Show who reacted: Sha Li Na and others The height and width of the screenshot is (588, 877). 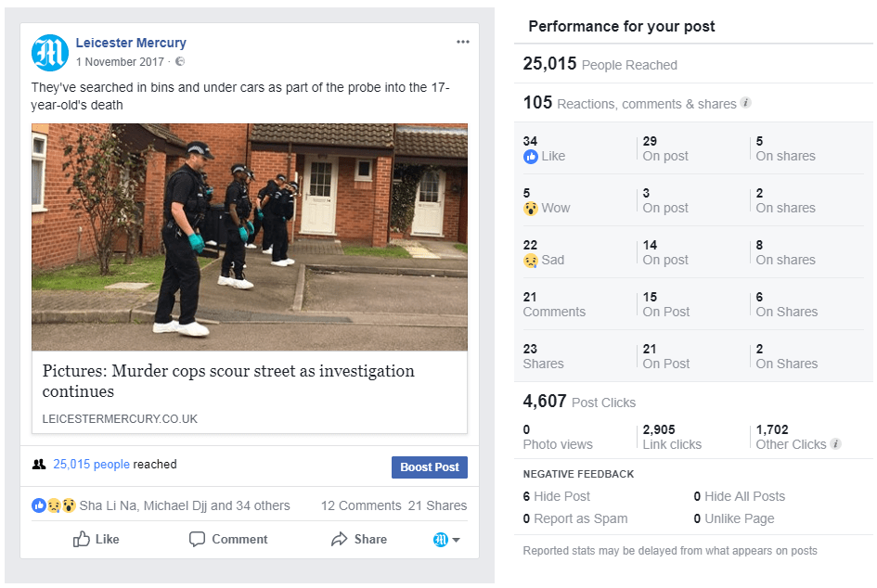185,505
